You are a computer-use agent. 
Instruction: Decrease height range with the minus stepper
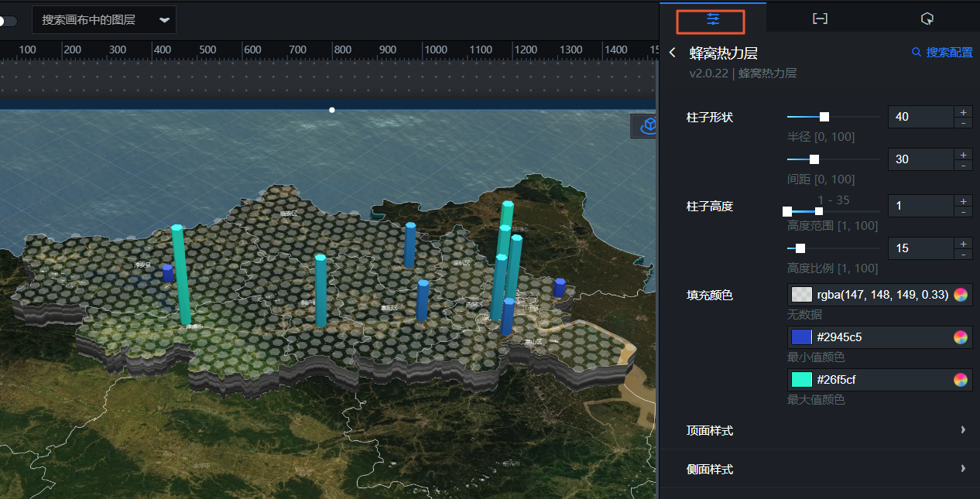coord(963,211)
